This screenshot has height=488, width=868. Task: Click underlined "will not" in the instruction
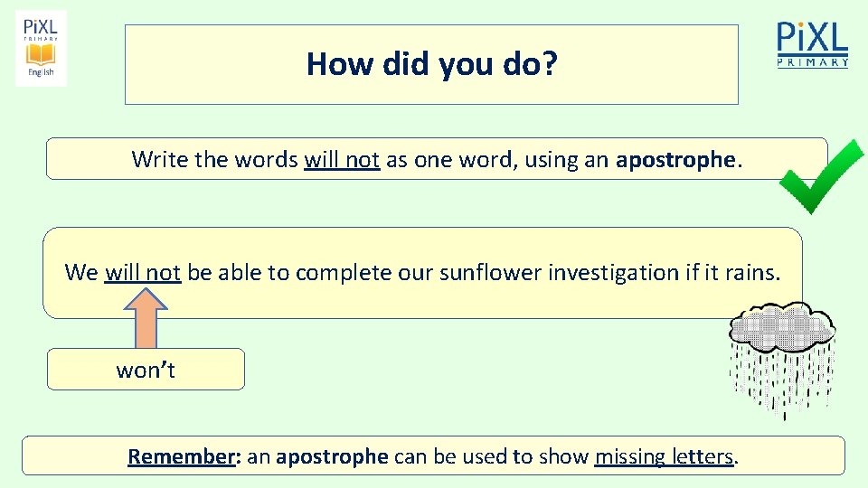[342, 160]
